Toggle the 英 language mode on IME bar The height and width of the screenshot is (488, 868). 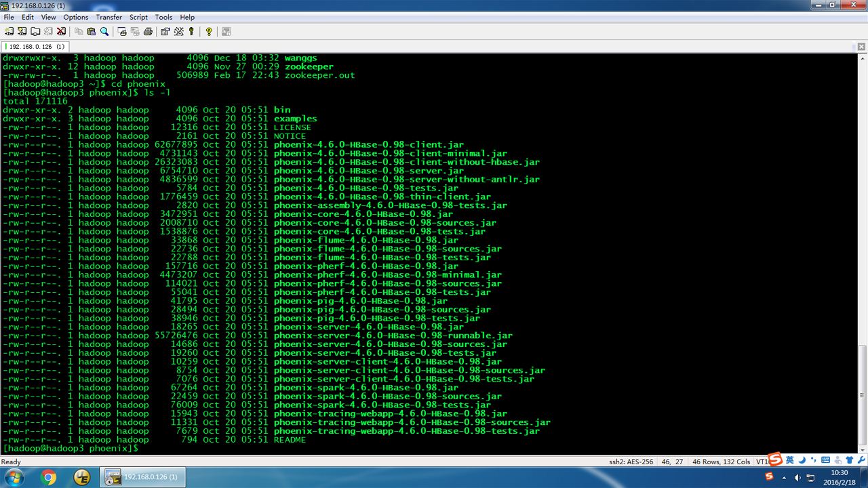point(789,460)
